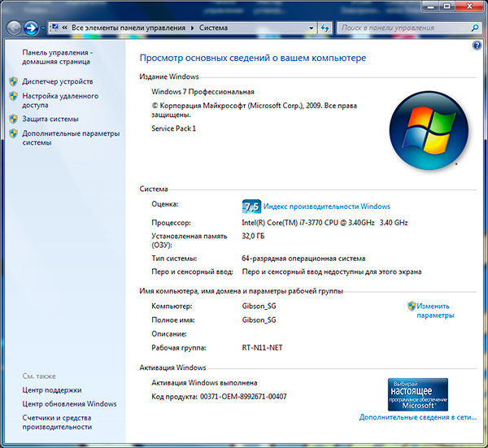The width and height of the screenshot is (488, 448).
Task: Expand the arrow between breadcrumb and 'Система'
Action: [x=192, y=28]
